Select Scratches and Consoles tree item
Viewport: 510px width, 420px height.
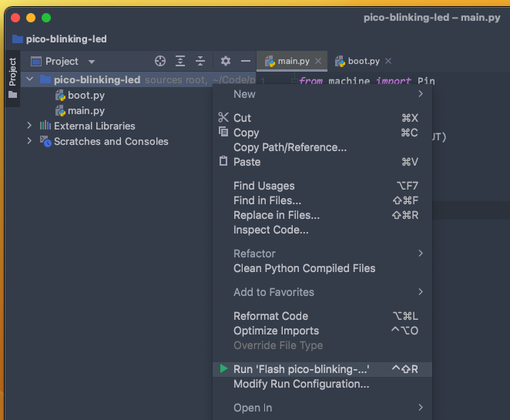click(x=111, y=142)
